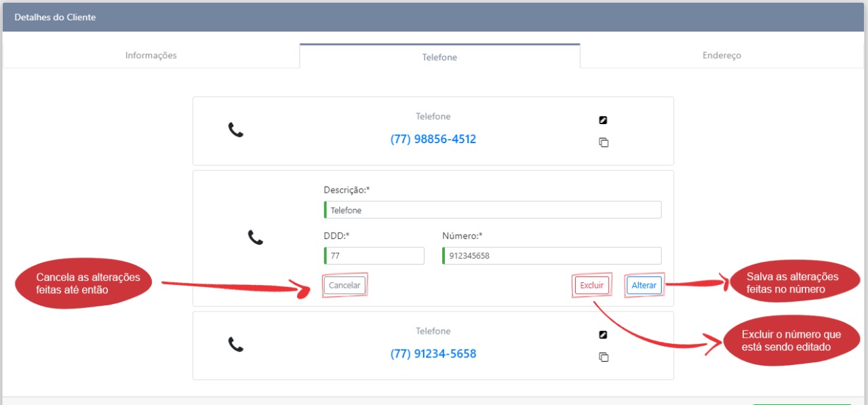Image resolution: width=868 pixels, height=405 pixels.
Task: Click the Número field containing 912345658
Action: tap(551, 256)
